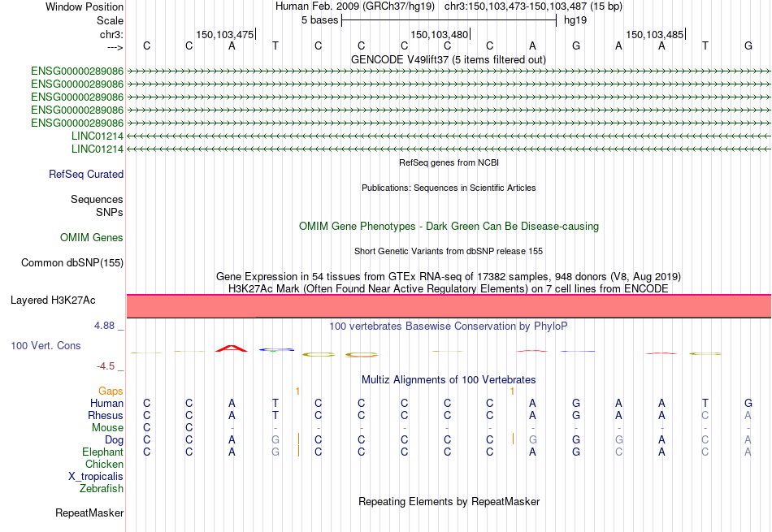The image size is (772, 532).
Task: Click the Human Feb. 2009 (GRCh37/hg19) assembly title
Action: pyautogui.click(x=355, y=6)
